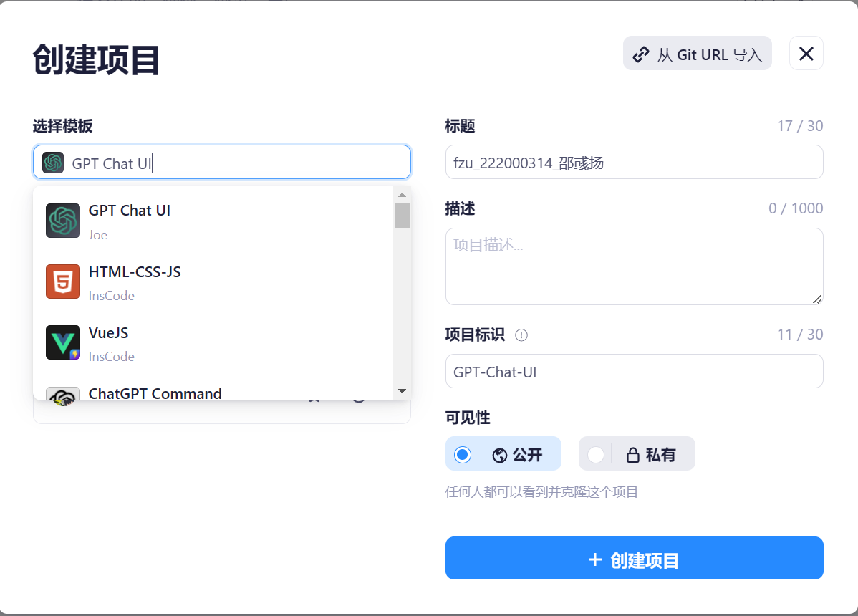Click the 选择模板 label
Image resolution: width=858 pixels, height=616 pixels.
point(63,126)
